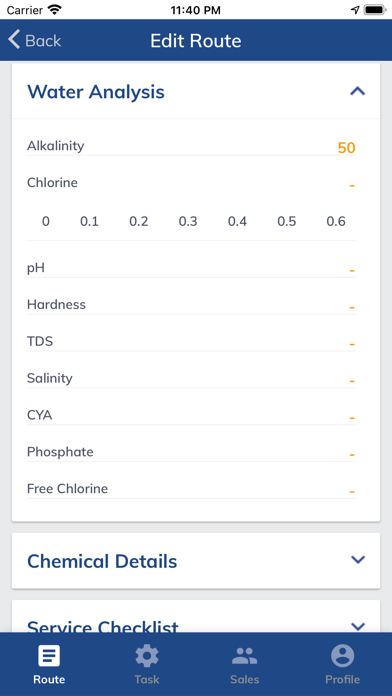The height and width of the screenshot is (696, 392).
Task: Open the Task gear icon
Action: pos(147,656)
